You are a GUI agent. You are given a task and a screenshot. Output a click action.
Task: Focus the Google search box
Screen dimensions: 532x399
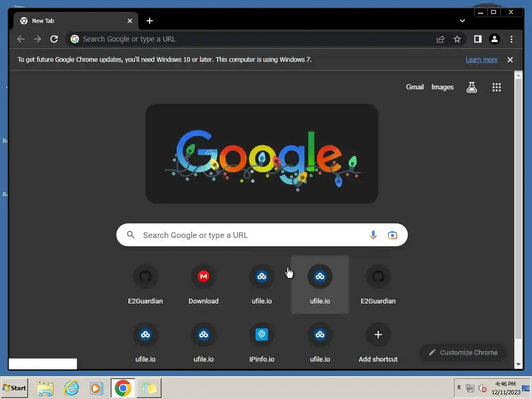pyautogui.click(x=262, y=235)
